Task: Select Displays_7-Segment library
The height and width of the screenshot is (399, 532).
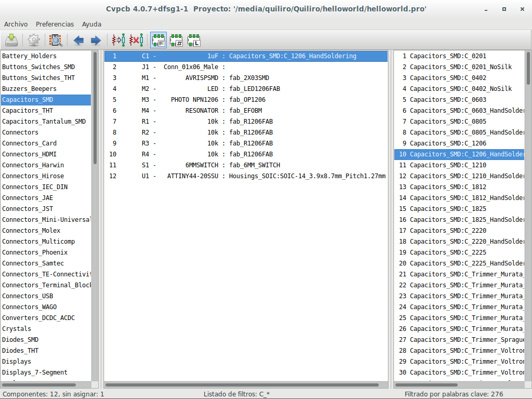Action: (46, 372)
